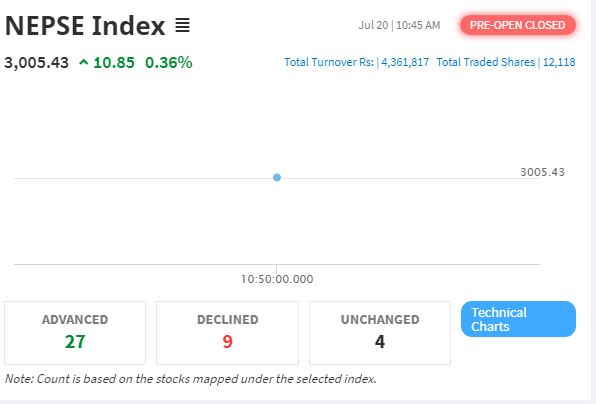
Task: Click the index value 3,005.43
Action: point(36,63)
